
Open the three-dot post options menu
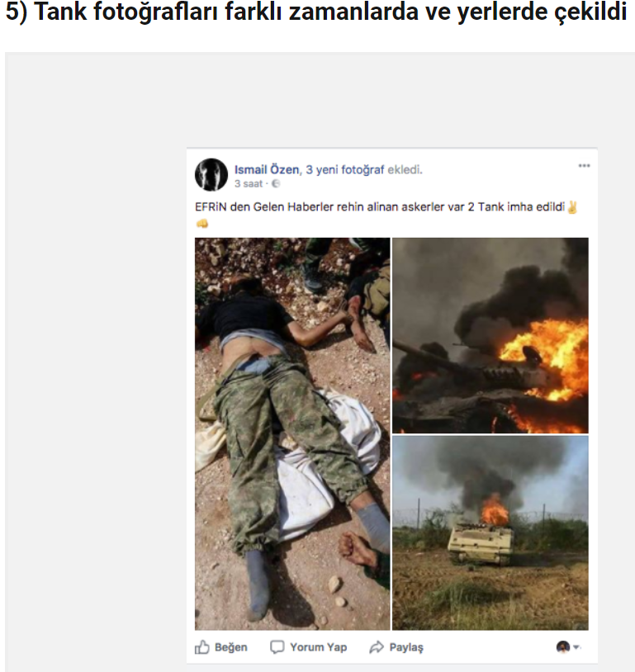(x=584, y=166)
